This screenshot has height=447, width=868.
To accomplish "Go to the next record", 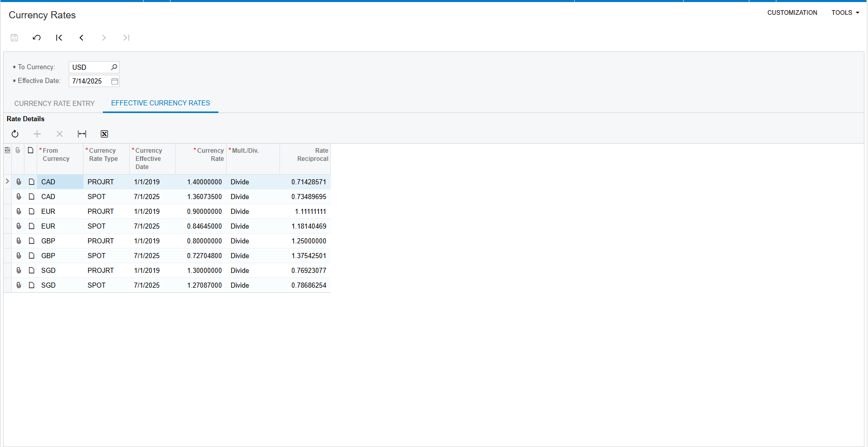I will pos(104,38).
